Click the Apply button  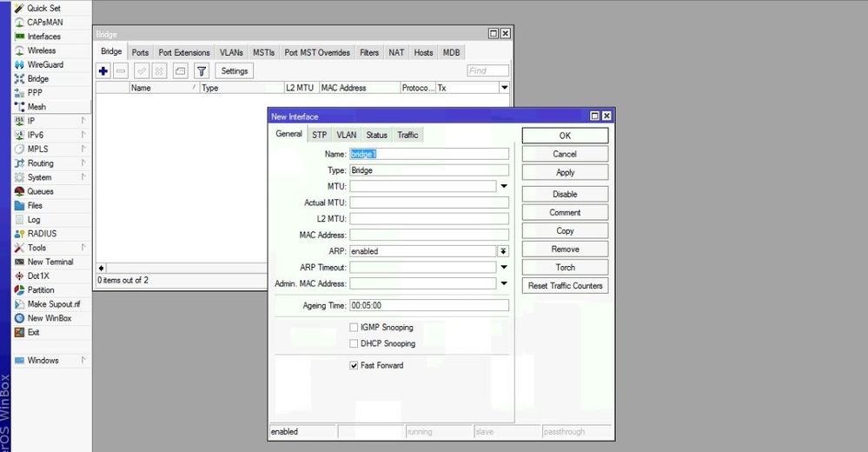(x=565, y=172)
